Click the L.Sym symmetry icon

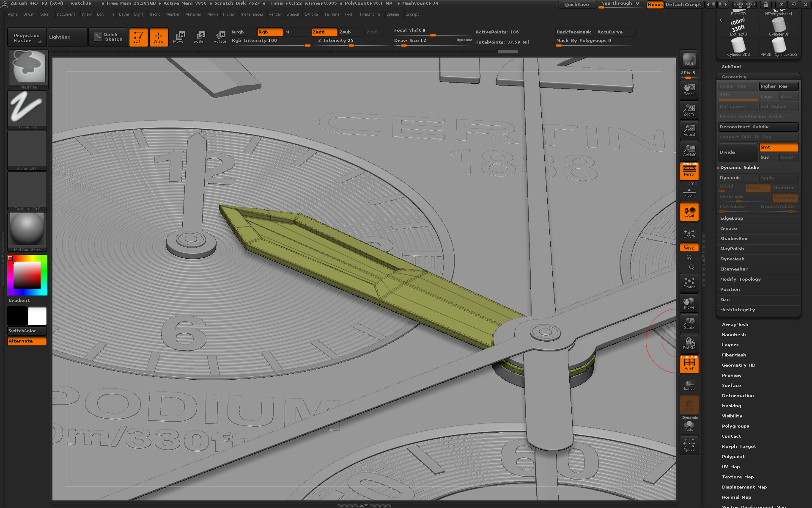(x=689, y=233)
